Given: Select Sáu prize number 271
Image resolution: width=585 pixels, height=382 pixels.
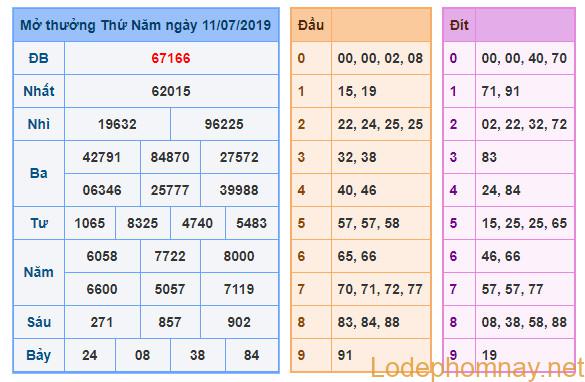Looking at the screenshot, I should click(102, 322).
